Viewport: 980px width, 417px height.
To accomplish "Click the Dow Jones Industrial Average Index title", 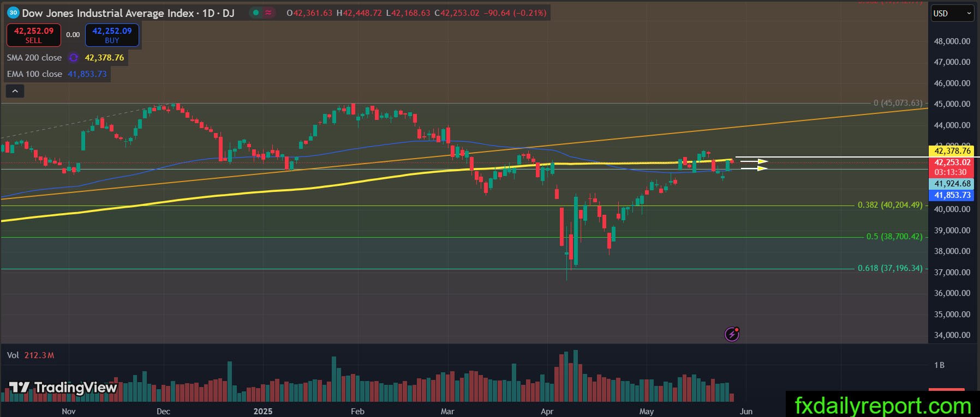I will (x=107, y=13).
